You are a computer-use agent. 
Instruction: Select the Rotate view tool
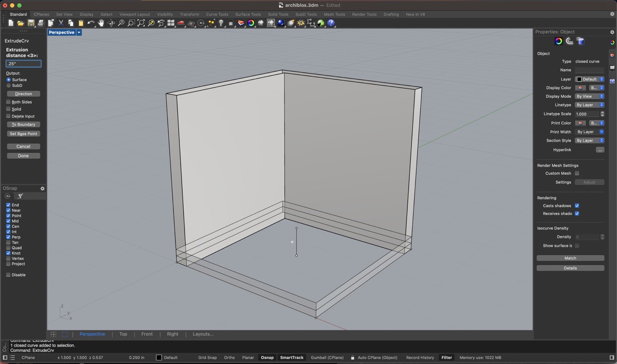pos(111,23)
